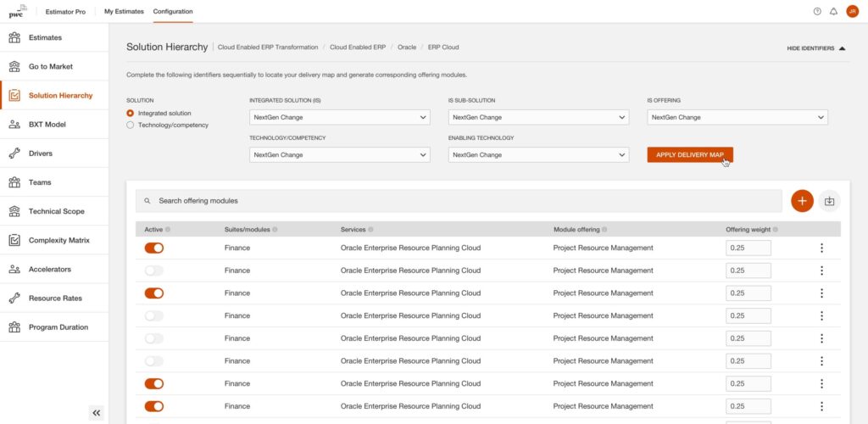The width and height of the screenshot is (868, 424).
Task: Click the Apply Delivery Map button
Action: tap(690, 155)
